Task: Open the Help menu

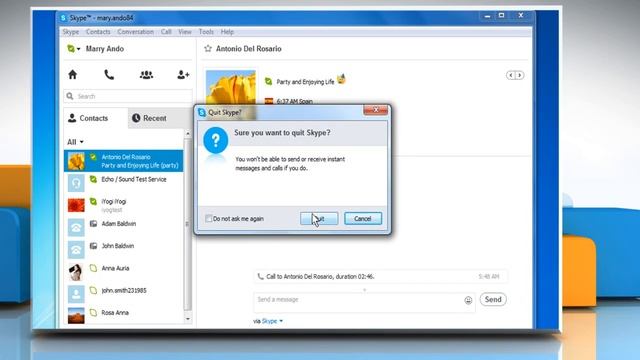Action: coord(227,32)
